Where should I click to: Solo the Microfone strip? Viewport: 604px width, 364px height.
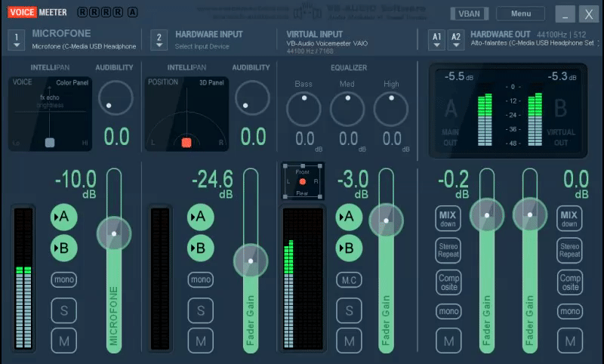(64, 310)
